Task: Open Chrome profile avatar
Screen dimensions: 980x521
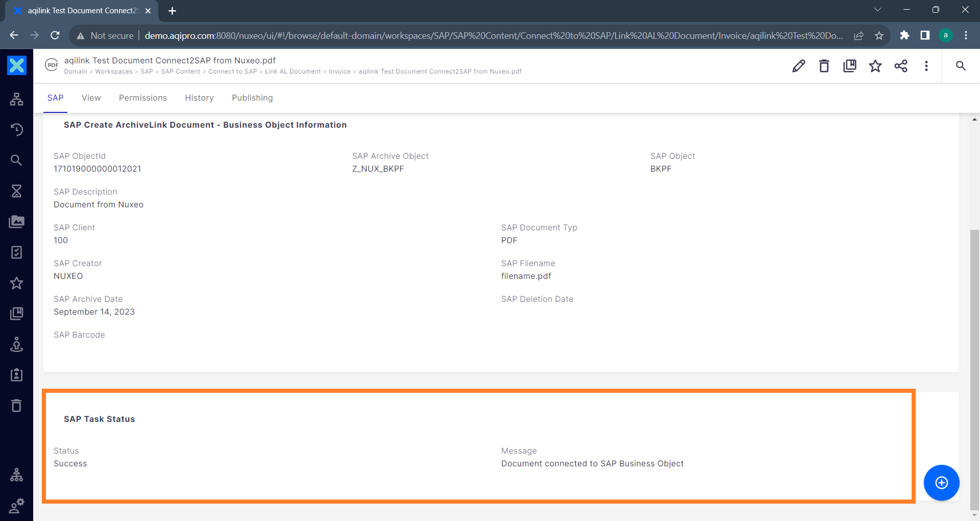Action: [x=946, y=35]
